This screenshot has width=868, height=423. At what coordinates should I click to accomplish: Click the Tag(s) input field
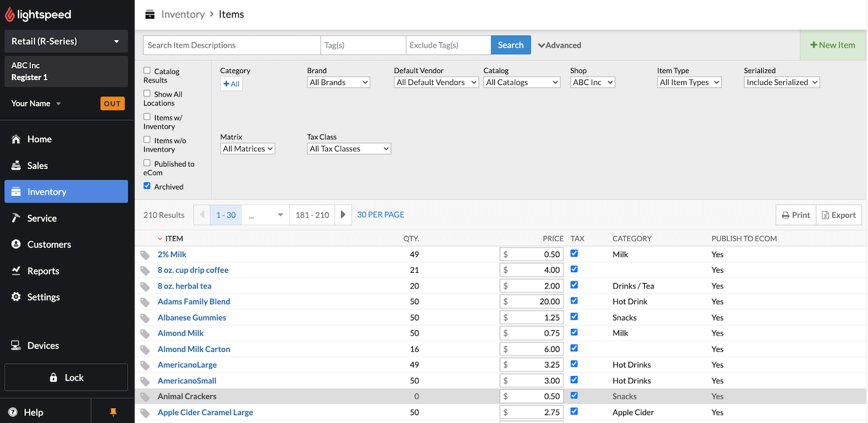363,45
